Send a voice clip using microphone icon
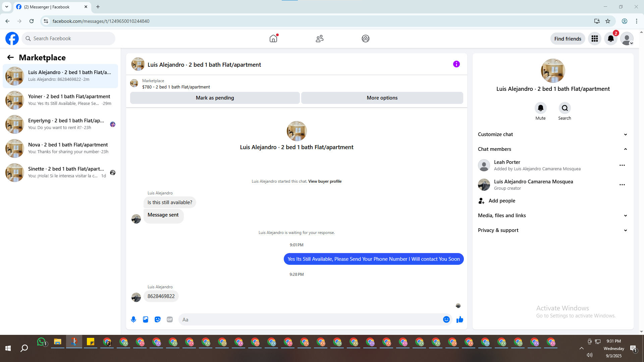Viewport: 644px width, 362px height. point(133,319)
